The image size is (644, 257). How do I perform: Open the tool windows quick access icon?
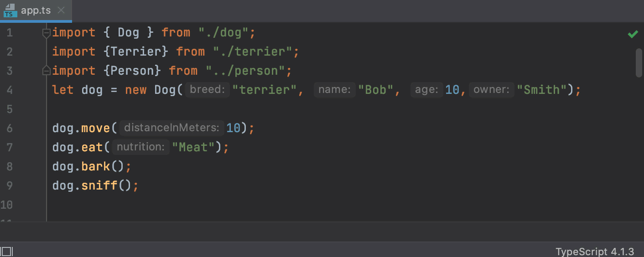point(7,252)
